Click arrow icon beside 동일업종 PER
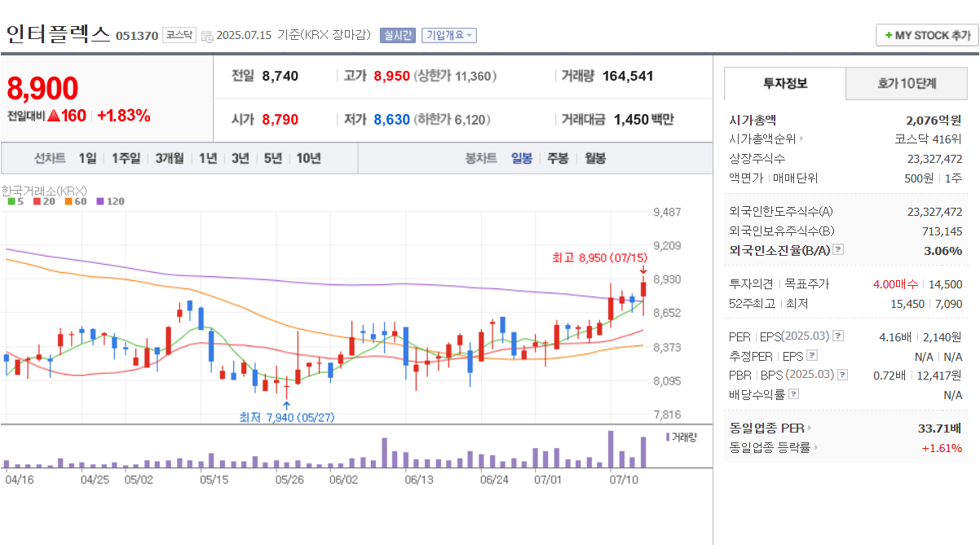Screen dimensions: 980x545 (810, 429)
